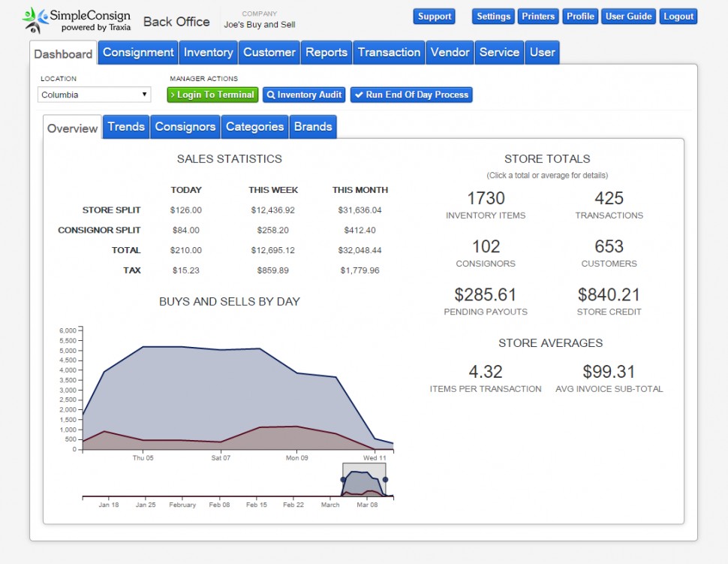Open the Reports tab
The image size is (728, 564).
(326, 53)
